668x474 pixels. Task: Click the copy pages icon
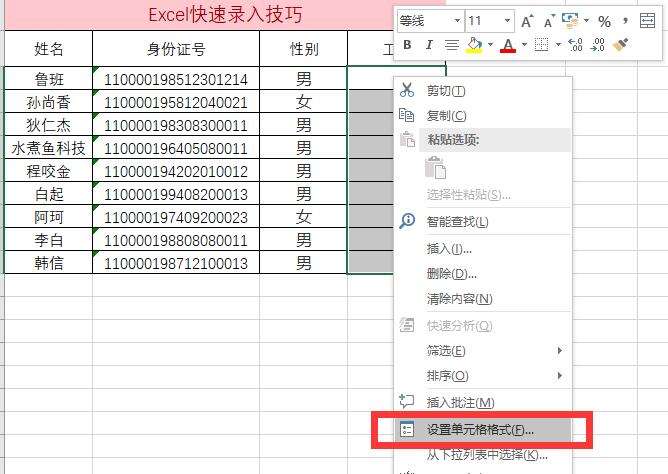click(406, 115)
